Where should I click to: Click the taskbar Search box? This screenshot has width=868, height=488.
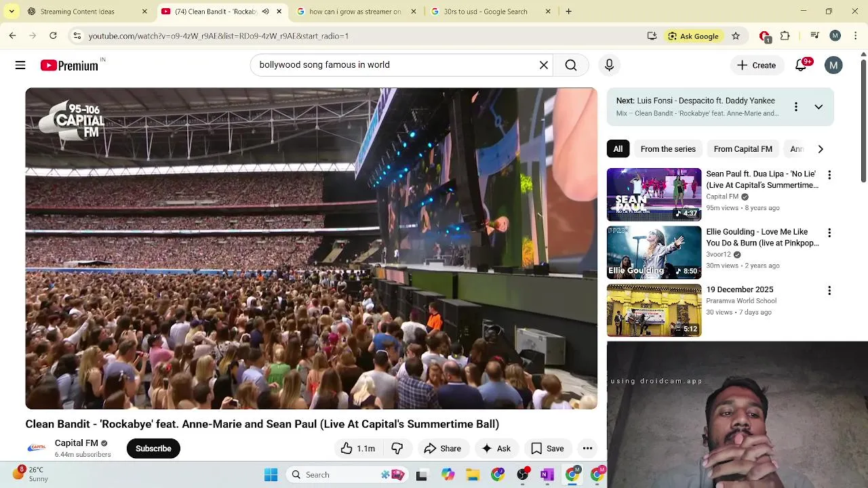point(347,474)
